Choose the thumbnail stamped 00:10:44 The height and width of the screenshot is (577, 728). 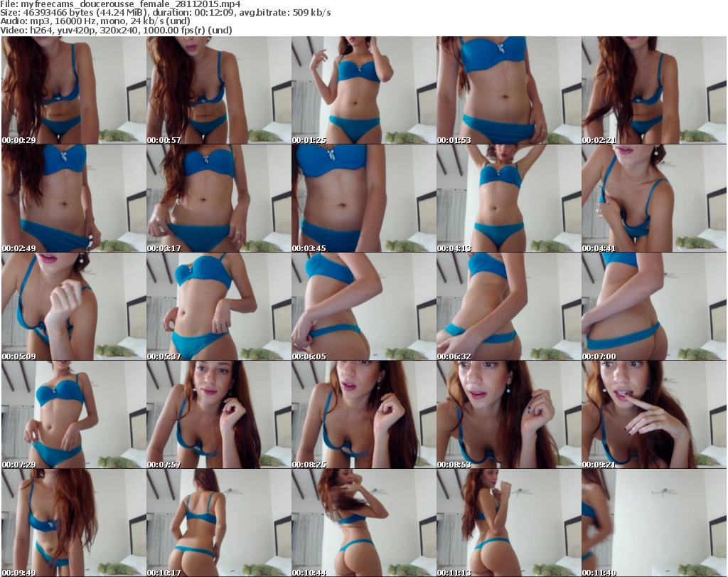363,523
